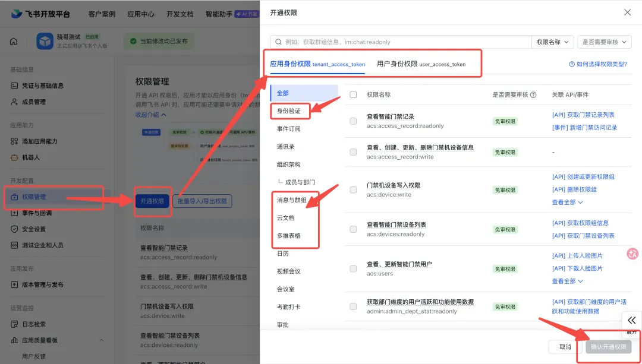The image size is (642, 364).
Task: Open [API] 创建或更新权限组 link
Action: [584, 177]
